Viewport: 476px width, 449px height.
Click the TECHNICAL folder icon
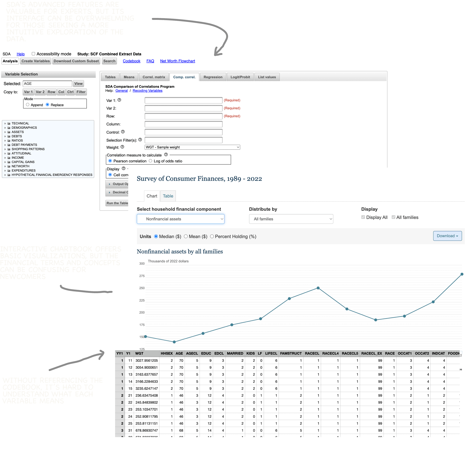pyautogui.click(x=9, y=124)
